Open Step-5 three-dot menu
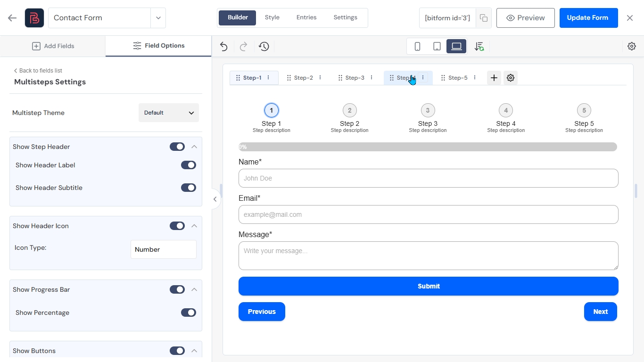 coord(475,78)
